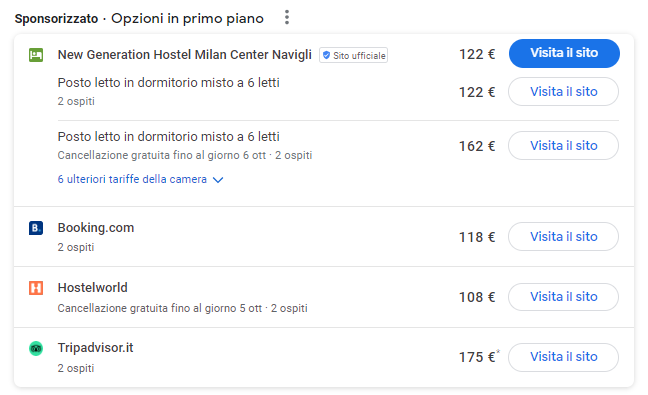Click the Sito ufficiale badge
This screenshot has height=395, width=648.
pyautogui.click(x=353, y=55)
